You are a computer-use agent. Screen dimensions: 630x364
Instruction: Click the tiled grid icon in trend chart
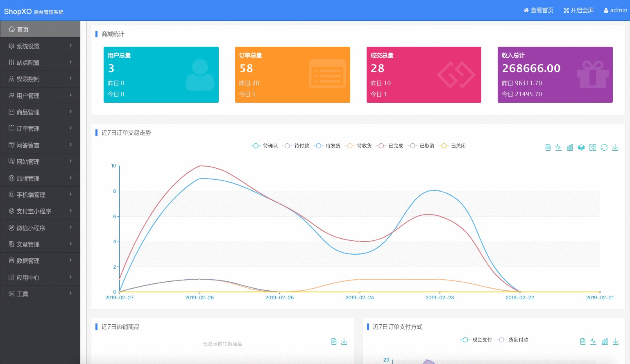[x=593, y=147]
